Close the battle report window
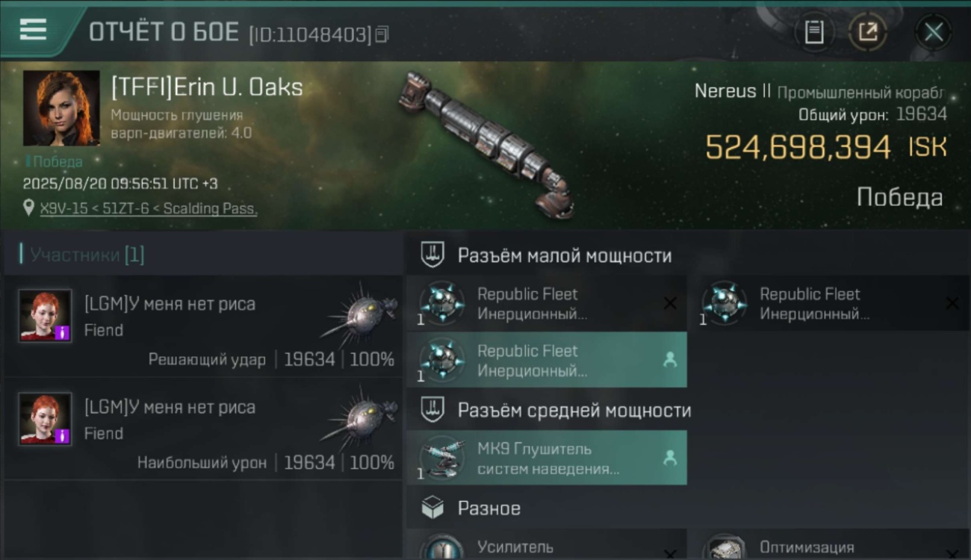 (x=934, y=32)
